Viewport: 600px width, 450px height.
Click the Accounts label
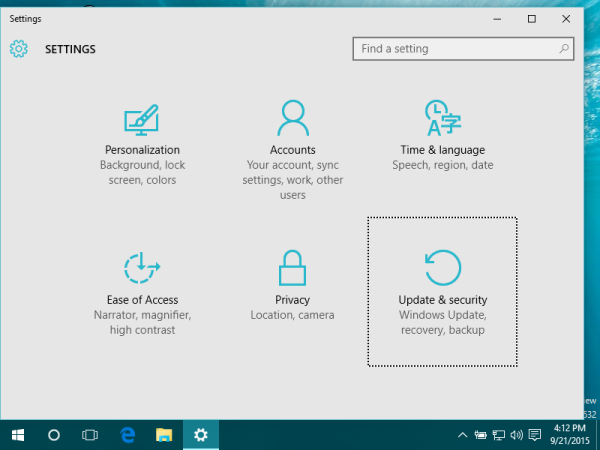(x=293, y=150)
